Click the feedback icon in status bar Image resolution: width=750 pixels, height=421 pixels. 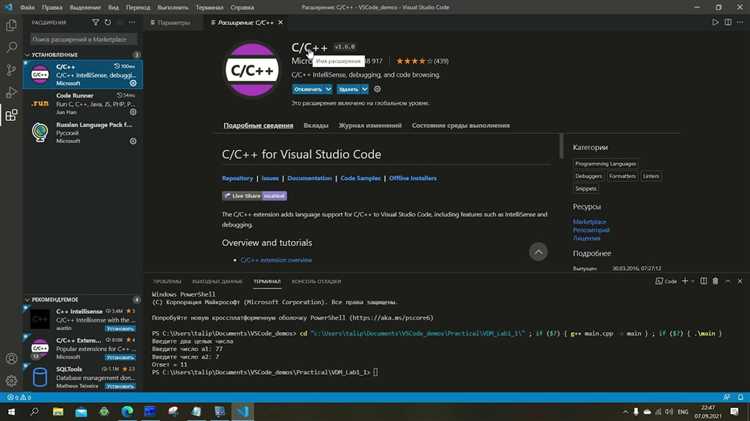click(727, 397)
